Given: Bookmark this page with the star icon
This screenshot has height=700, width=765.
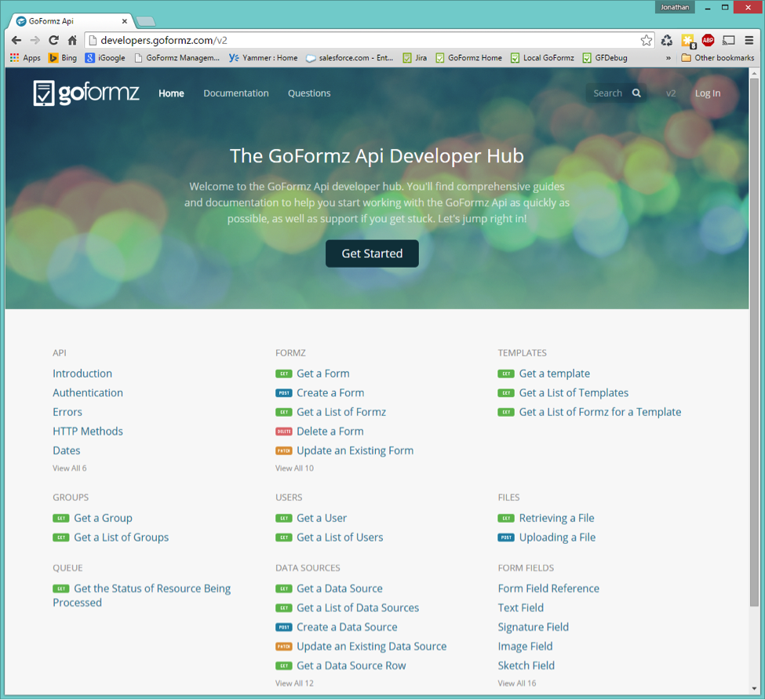Looking at the screenshot, I should point(647,41).
